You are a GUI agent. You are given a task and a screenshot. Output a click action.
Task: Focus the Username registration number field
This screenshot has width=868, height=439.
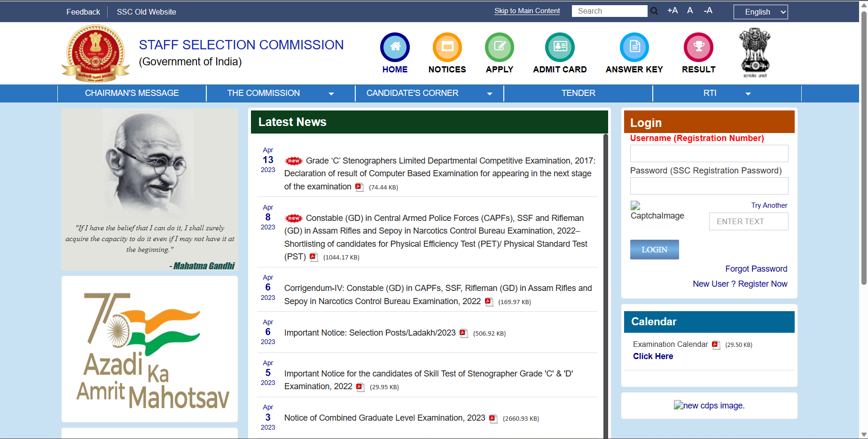pos(709,153)
